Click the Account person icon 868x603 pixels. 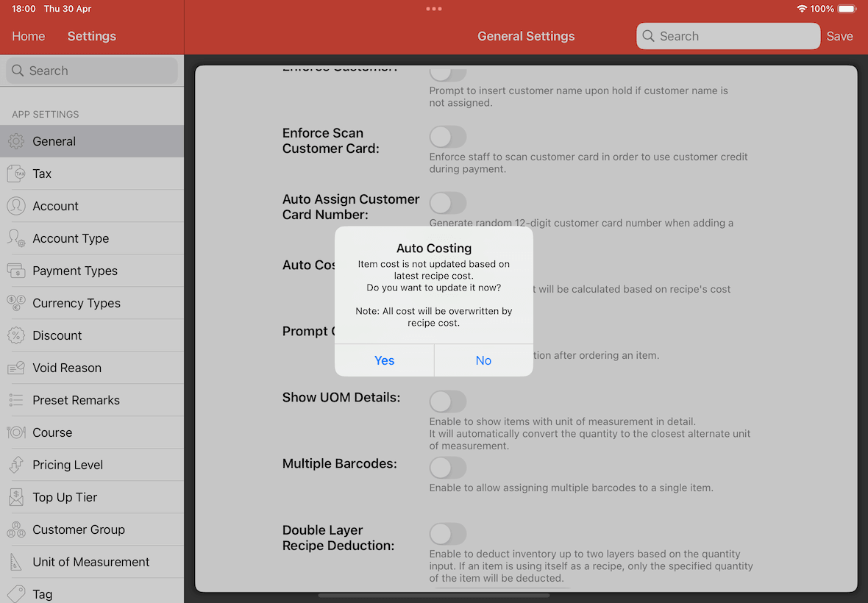(x=16, y=206)
